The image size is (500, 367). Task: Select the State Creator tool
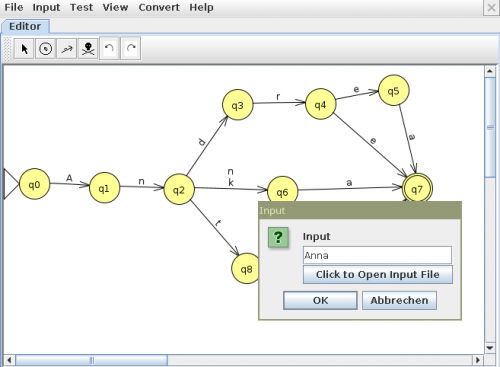point(45,49)
